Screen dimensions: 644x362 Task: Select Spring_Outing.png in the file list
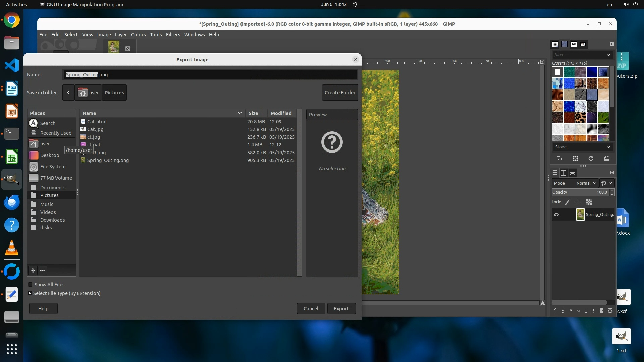coord(108,160)
